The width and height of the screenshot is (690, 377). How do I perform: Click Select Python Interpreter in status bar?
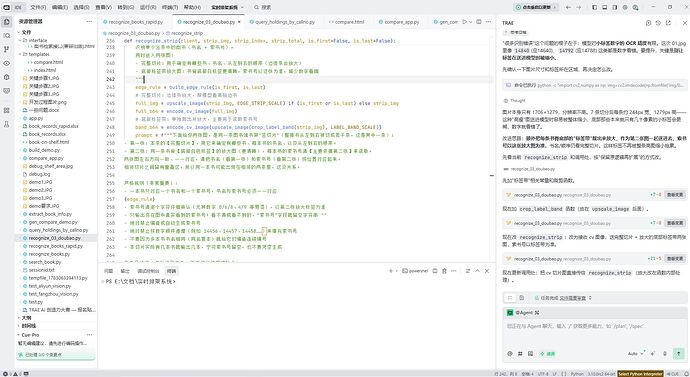pos(640,374)
